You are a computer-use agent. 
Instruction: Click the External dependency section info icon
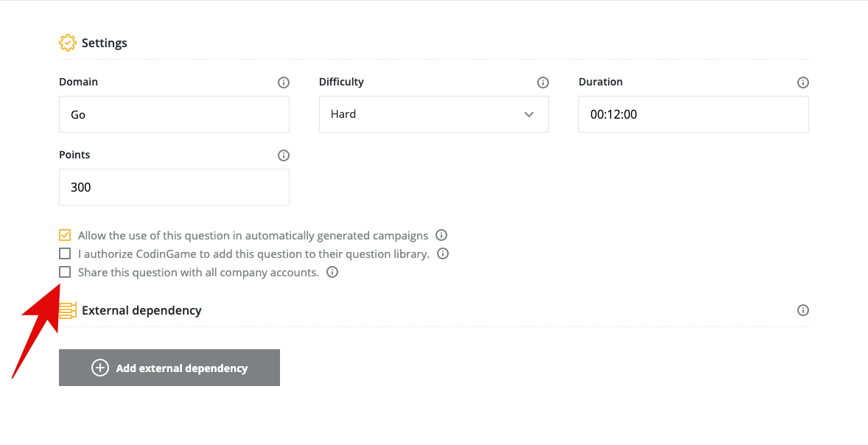tap(803, 310)
